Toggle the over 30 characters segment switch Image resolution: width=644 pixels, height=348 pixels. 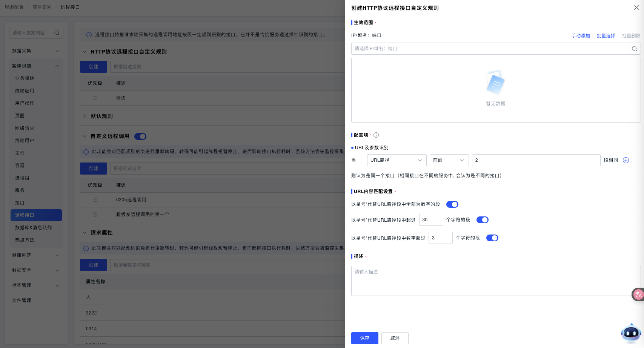point(482,220)
